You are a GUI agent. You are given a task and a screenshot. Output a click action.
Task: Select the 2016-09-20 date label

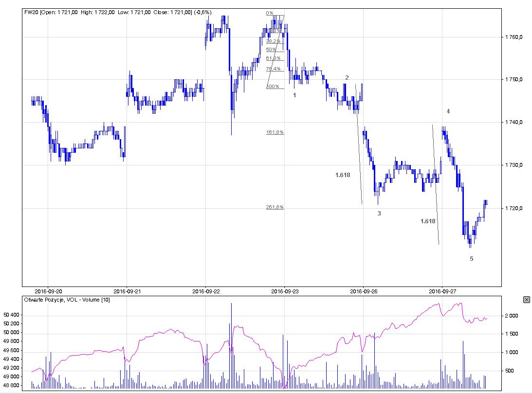[48, 291]
